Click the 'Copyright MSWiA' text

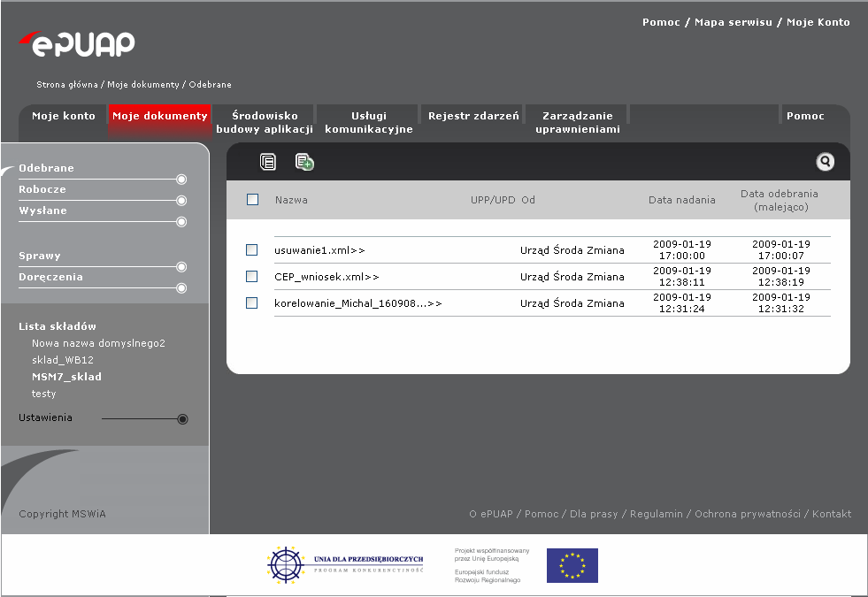pyautogui.click(x=62, y=514)
